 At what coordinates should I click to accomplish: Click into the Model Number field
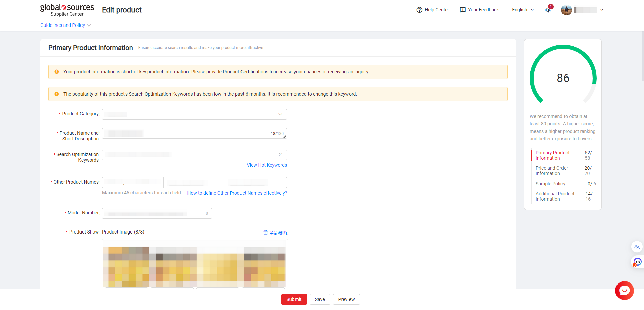pos(157,213)
